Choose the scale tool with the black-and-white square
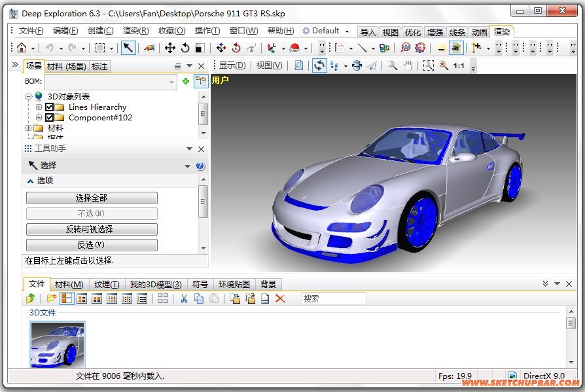 click(200, 48)
